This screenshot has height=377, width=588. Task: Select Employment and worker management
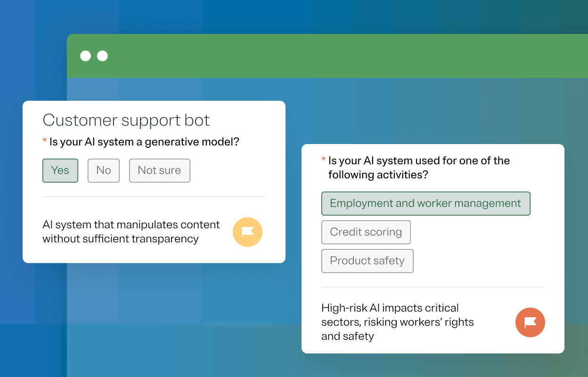(425, 203)
